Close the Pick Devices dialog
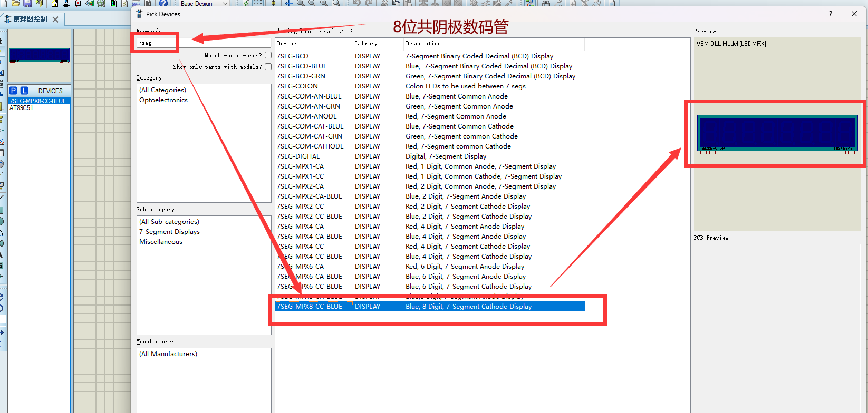Image resolution: width=868 pixels, height=413 pixels. pos(854,14)
